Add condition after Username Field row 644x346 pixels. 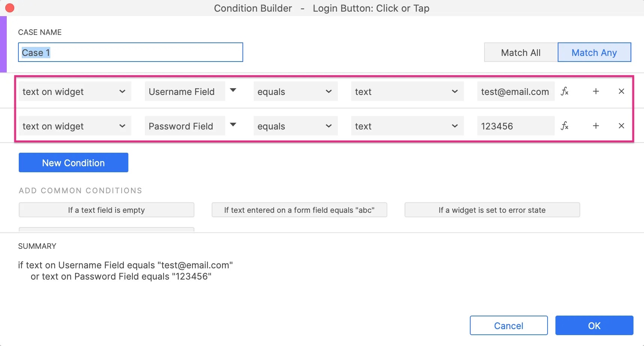596,92
